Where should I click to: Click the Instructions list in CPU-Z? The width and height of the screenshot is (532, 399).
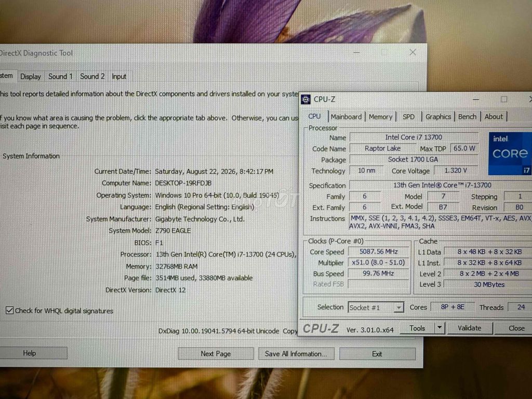(441, 222)
